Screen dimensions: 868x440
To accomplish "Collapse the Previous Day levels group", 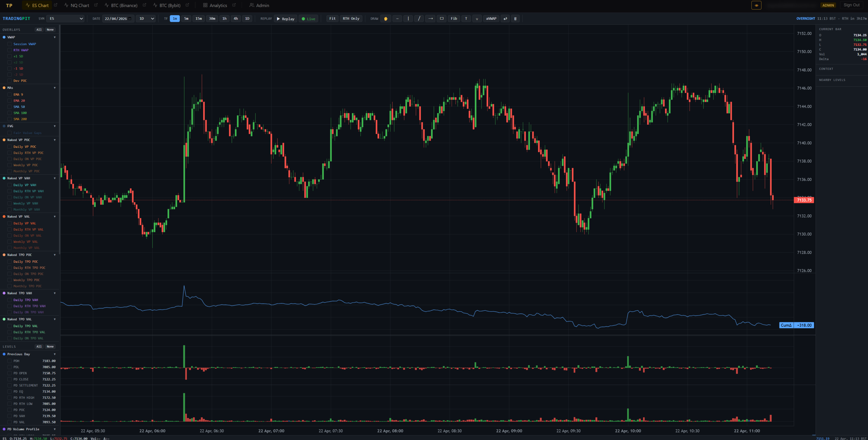I will (55, 354).
